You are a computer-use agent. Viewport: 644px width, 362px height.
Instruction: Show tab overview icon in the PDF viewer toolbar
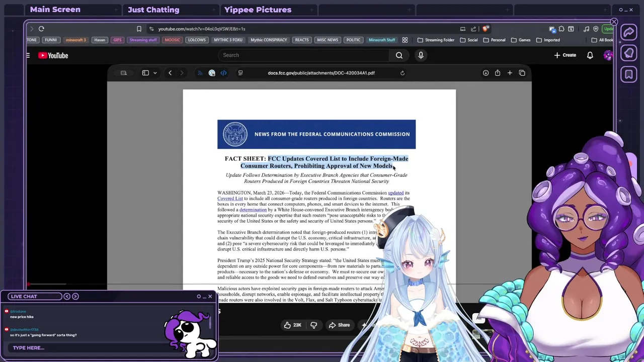pyautogui.click(x=522, y=73)
